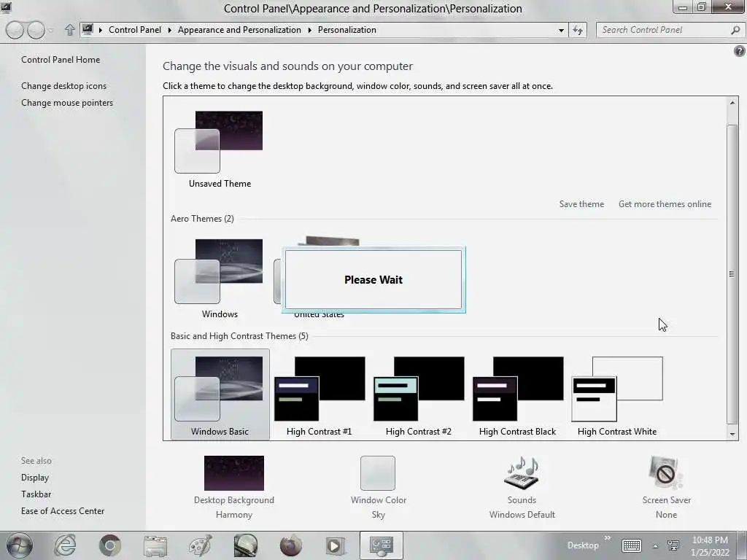Click the Personalization breadcrumb
This screenshot has height=560, width=747.
pyautogui.click(x=347, y=29)
